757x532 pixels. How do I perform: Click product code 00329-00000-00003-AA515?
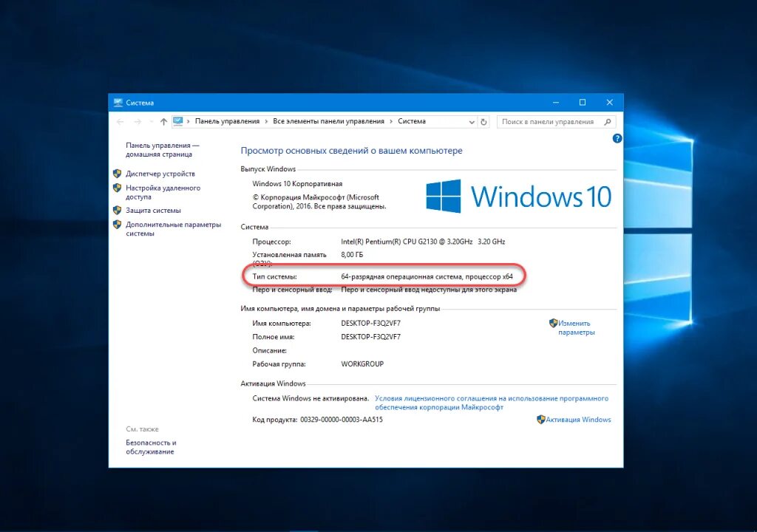pos(342,420)
